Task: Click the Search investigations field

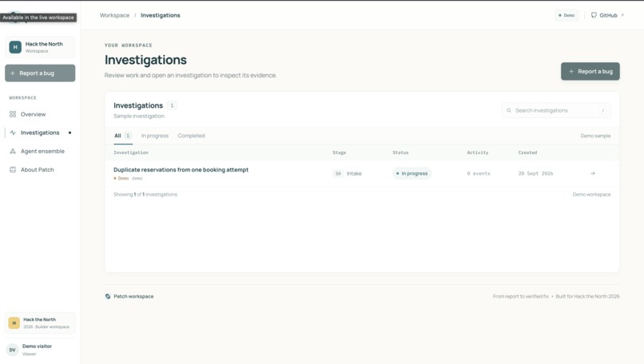Action: (x=556, y=110)
